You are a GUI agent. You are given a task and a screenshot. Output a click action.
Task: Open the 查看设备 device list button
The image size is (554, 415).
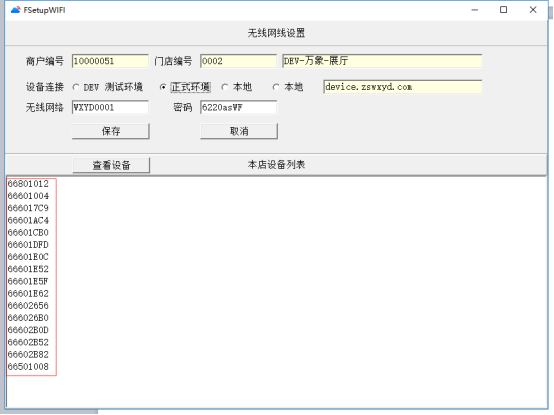tap(111, 165)
